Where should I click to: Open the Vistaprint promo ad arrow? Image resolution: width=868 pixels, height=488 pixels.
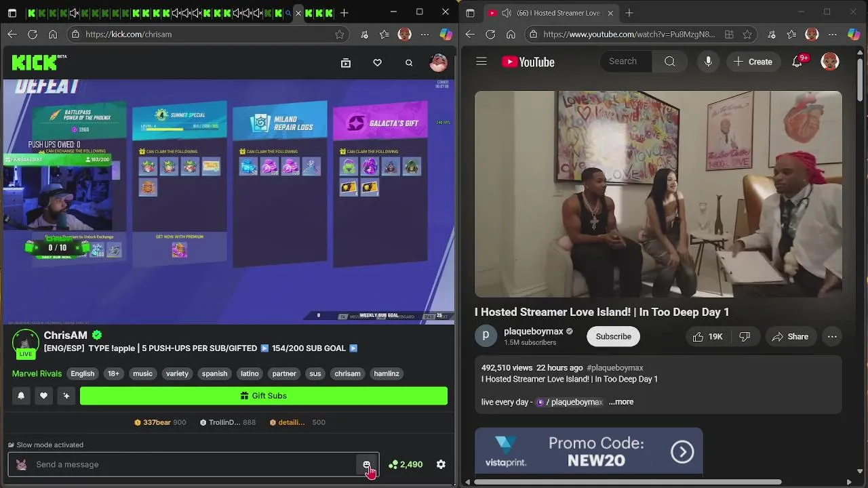click(682, 451)
